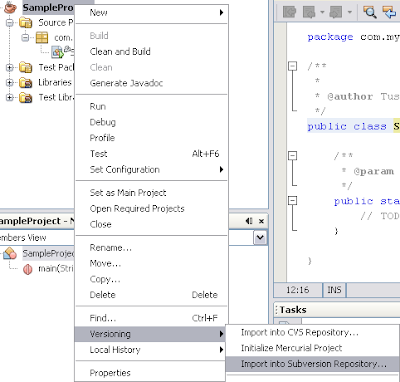Click Test (Alt+F6) menu entry

(151, 154)
